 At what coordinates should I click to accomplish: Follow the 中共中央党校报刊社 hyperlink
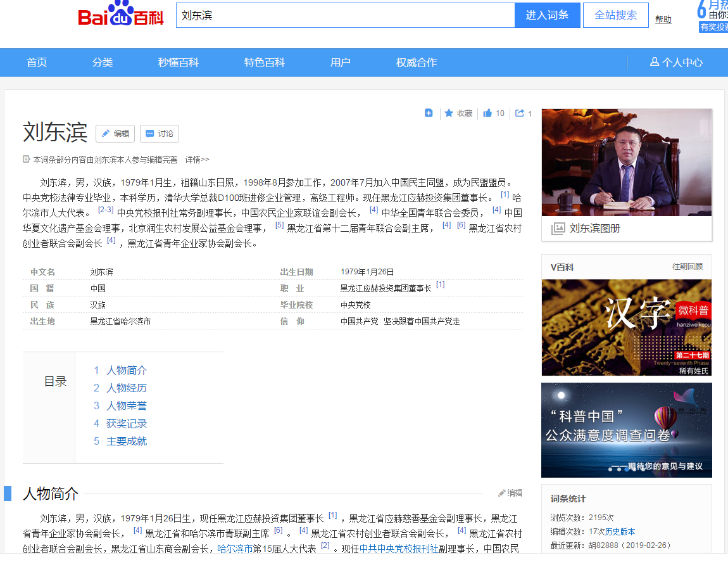[399, 549]
